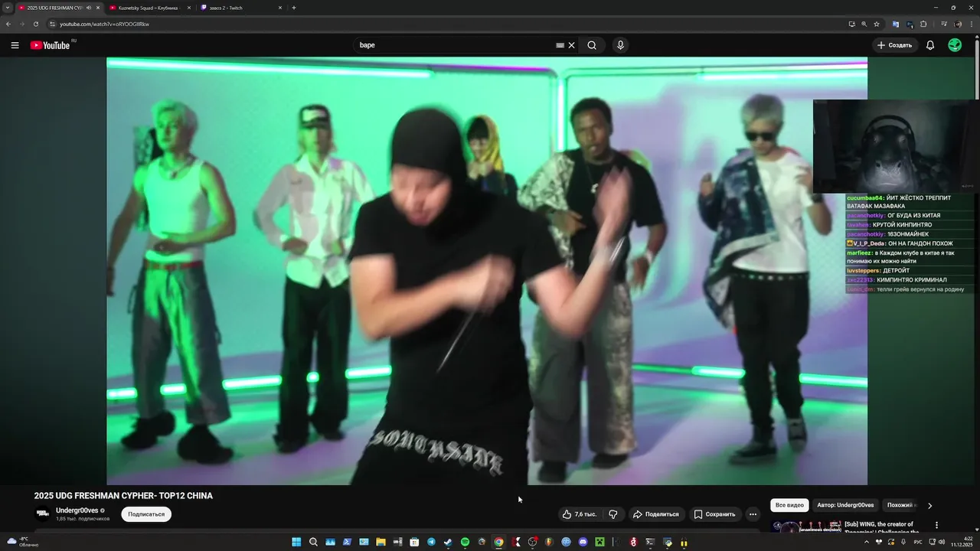Open weather widget on taskbar

tap(23, 542)
